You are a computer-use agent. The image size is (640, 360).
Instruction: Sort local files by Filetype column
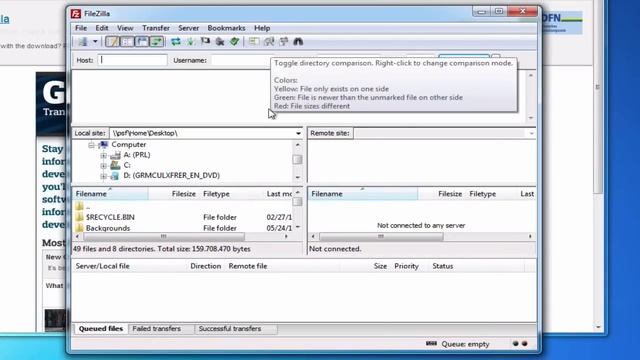(231, 194)
